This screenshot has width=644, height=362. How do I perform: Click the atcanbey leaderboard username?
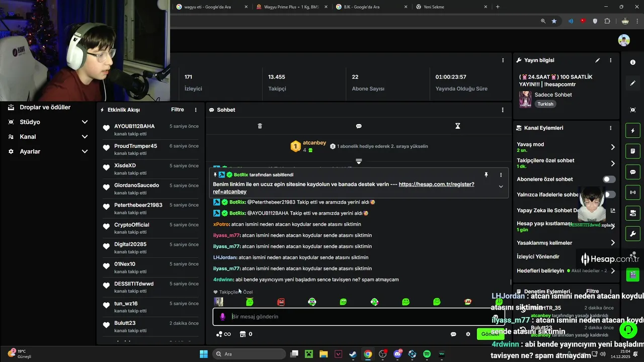[x=314, y=143]
